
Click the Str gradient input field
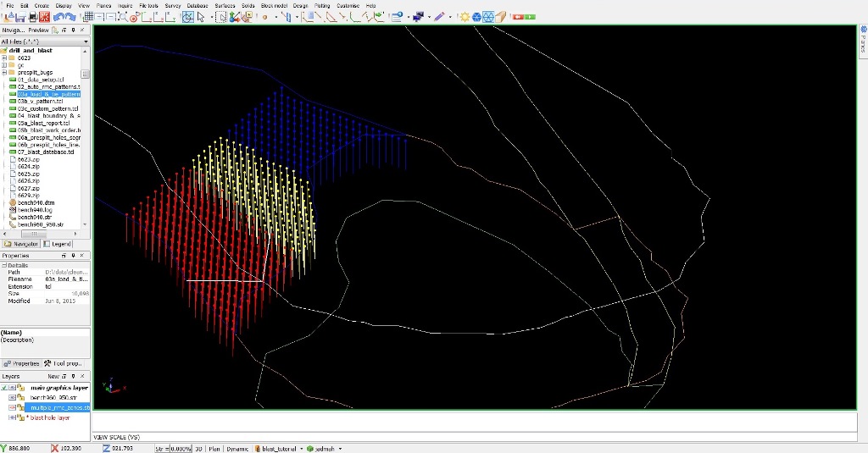click(x=181, y=449)
